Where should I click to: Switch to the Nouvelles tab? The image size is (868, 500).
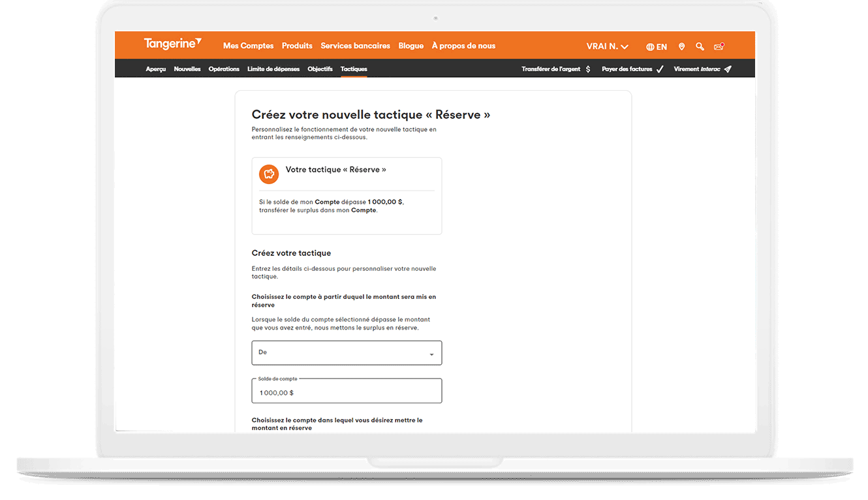click(x=187, y=69)
